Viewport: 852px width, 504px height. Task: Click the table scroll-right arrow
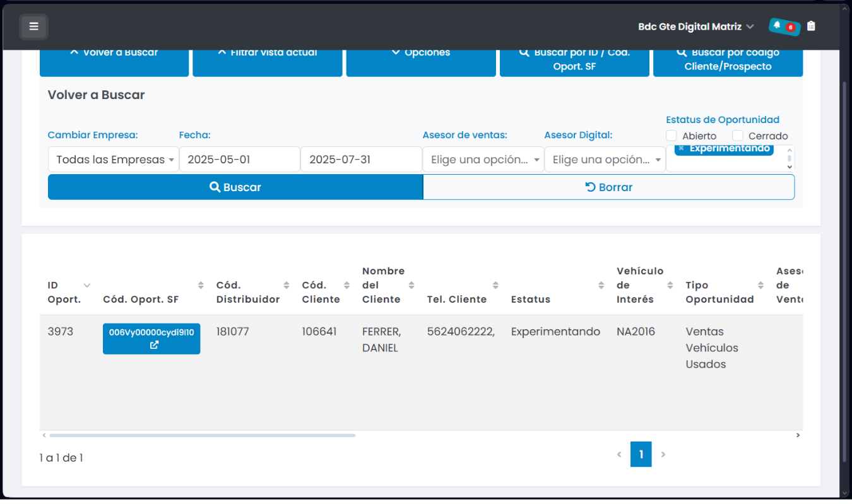coord(798,435)
